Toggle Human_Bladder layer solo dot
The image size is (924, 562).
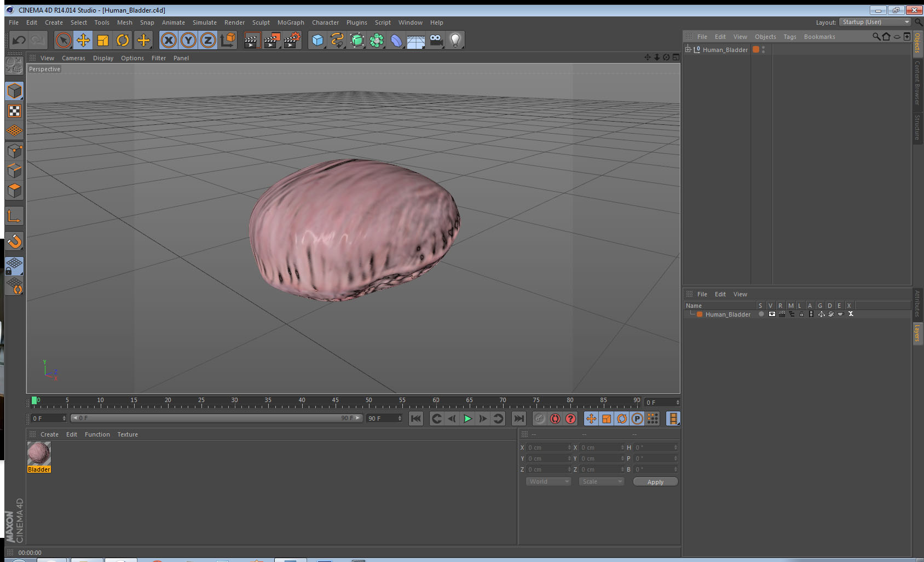pyautogui.click(x=761, y=314)
